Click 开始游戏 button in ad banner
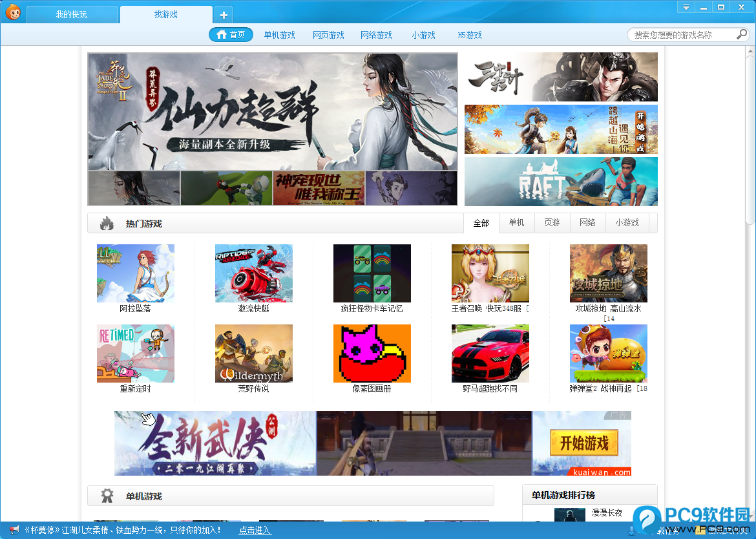 (584, 443)
